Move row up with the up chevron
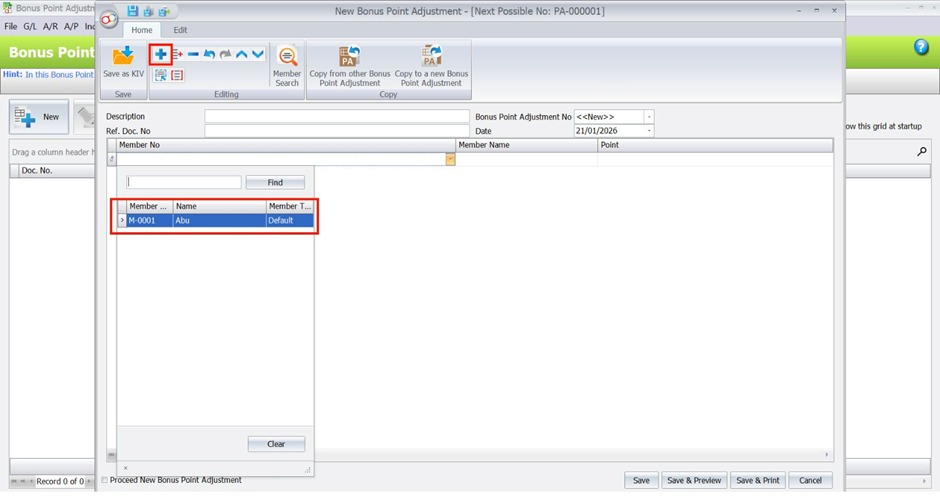Viewport: 940px width, 501px height. coord(241,54)
